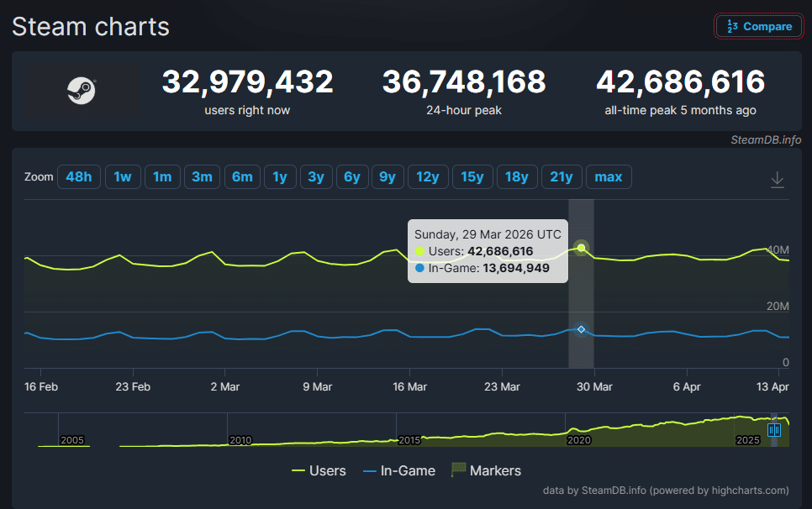Click the 16 Mar axis label

[x=409, y=387]
